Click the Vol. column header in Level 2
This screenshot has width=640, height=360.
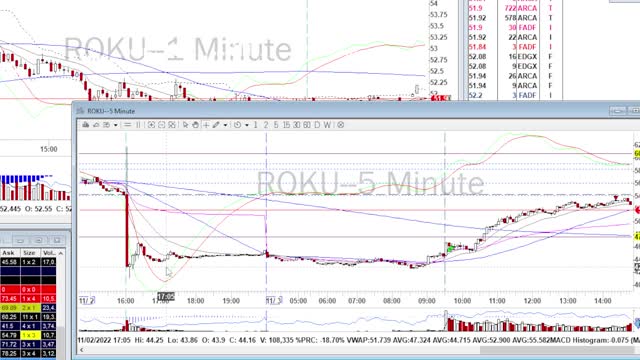pyautogui.click(x=49, y=253)
